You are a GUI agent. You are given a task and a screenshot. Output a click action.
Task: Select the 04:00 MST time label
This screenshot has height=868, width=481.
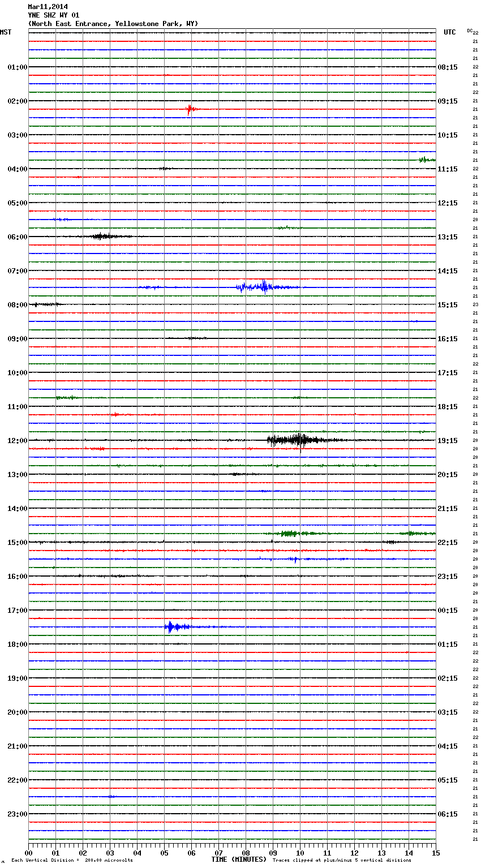(17, 169)
